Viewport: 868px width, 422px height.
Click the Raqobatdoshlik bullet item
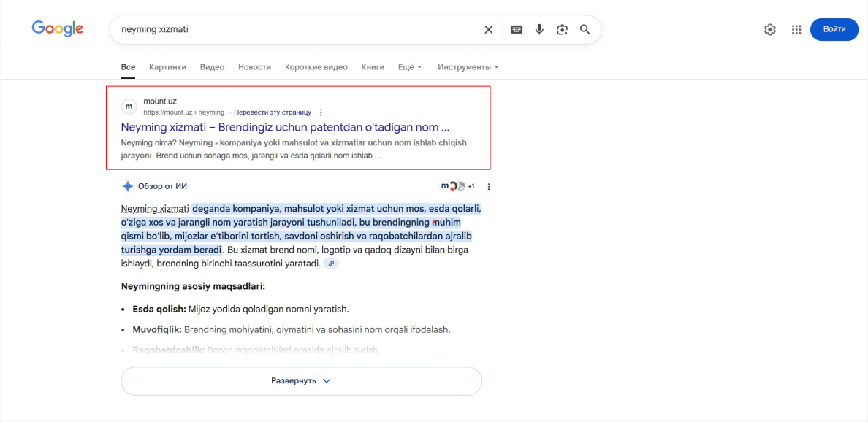pyautogui.click(x=256, y=350)
